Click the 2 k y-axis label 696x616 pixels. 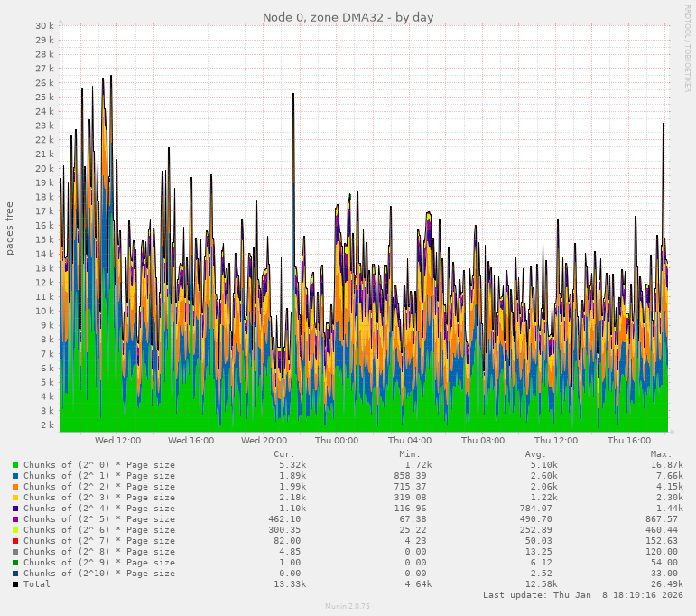tap(47, 425)
